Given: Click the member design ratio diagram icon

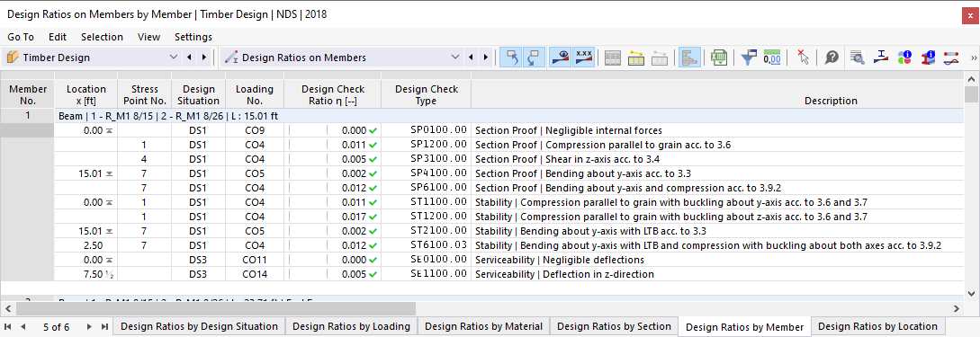Looking at the screenshot, I should (x=881, y=58).
